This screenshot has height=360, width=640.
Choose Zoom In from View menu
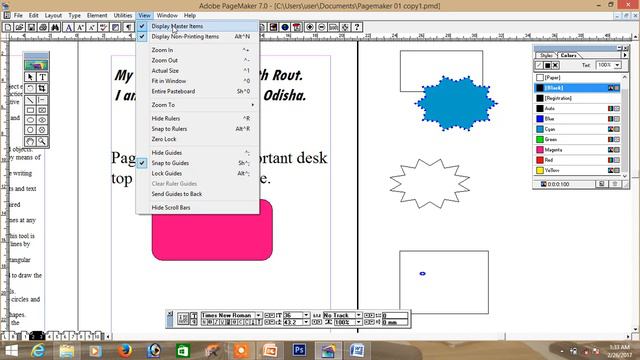point(198,50)
